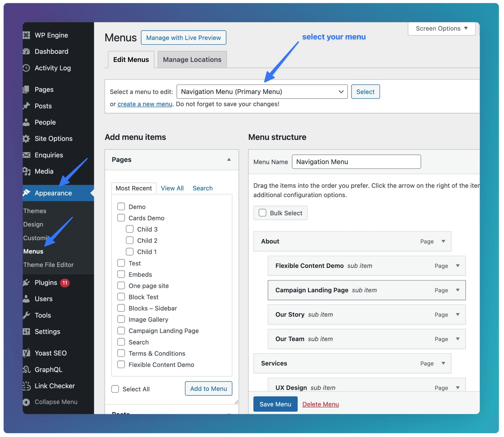Switch to the Manage Locations tab
The image size is (504, 437).
point(192,60)
